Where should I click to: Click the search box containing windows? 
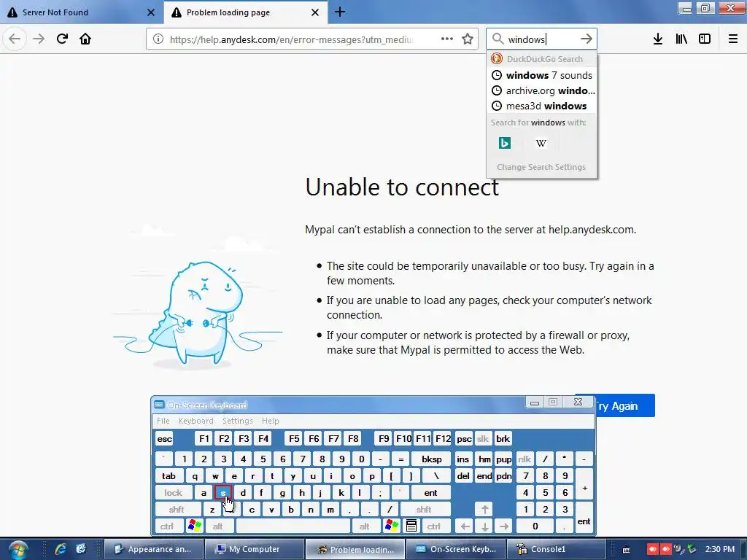(541, 39)
